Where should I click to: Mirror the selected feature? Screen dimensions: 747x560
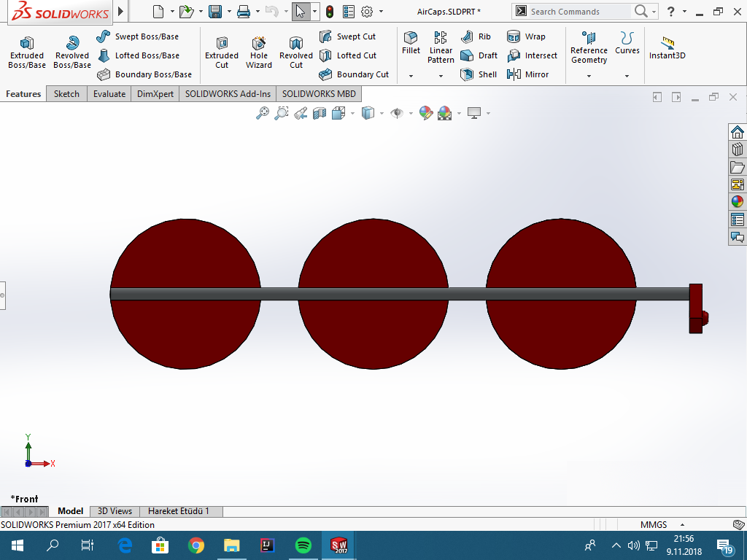[528, 74]
